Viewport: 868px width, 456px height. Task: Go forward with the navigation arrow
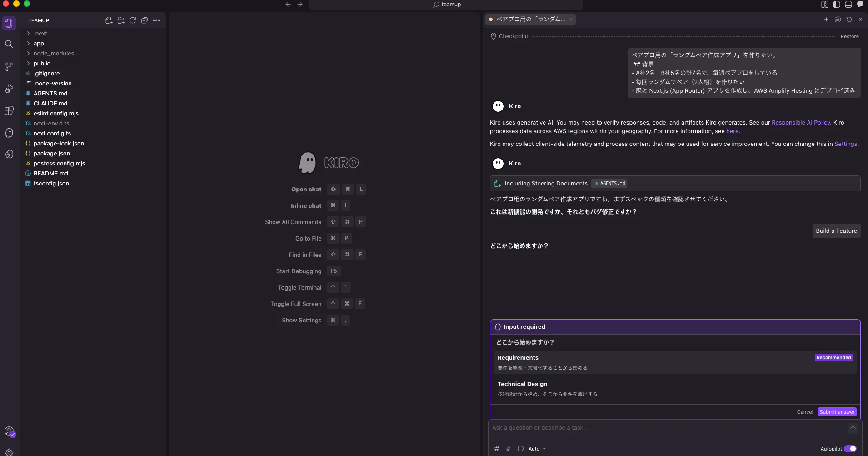tap(300, 5)
